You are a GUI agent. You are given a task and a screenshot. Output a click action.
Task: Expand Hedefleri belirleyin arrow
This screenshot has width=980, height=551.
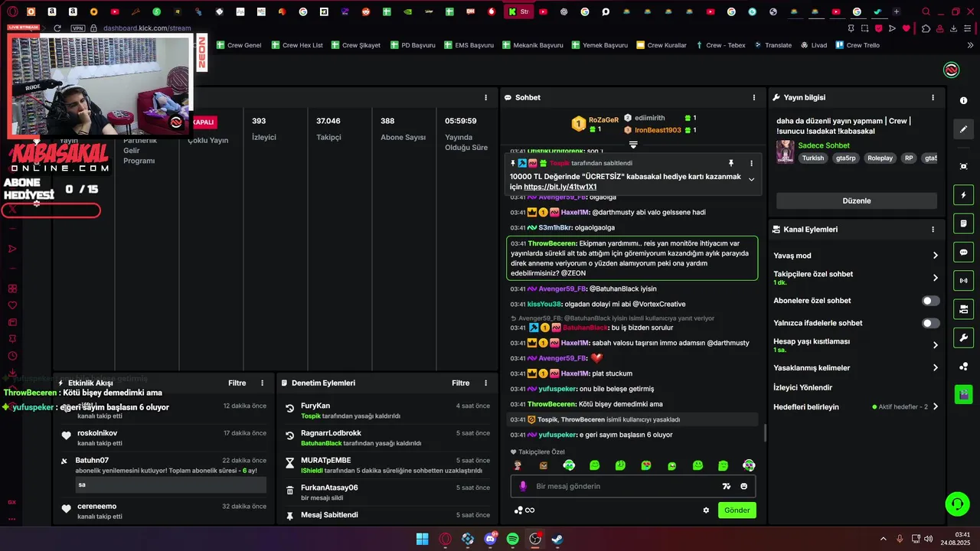(935, 407)
